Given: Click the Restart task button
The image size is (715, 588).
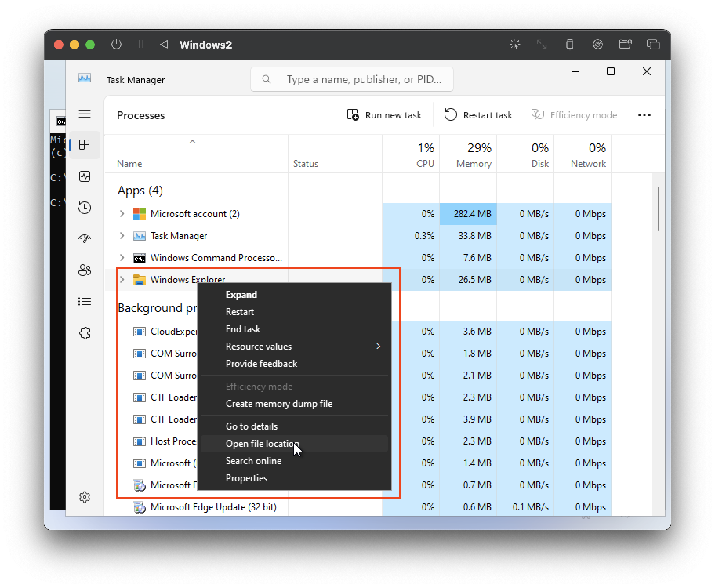Looking at the screenshot, I should click(478, 115).
